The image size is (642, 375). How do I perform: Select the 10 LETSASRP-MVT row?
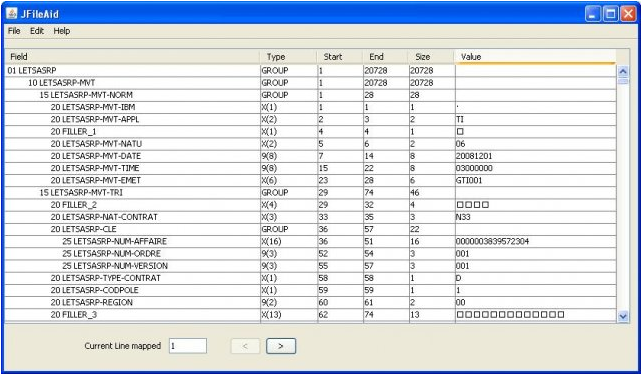coord(311,83)
